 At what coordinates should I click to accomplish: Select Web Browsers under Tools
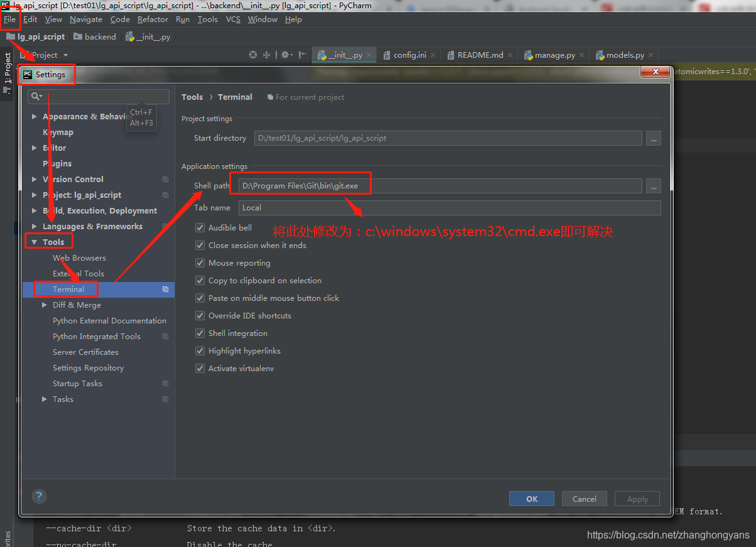pyautogui.click(x=79, y=258)
